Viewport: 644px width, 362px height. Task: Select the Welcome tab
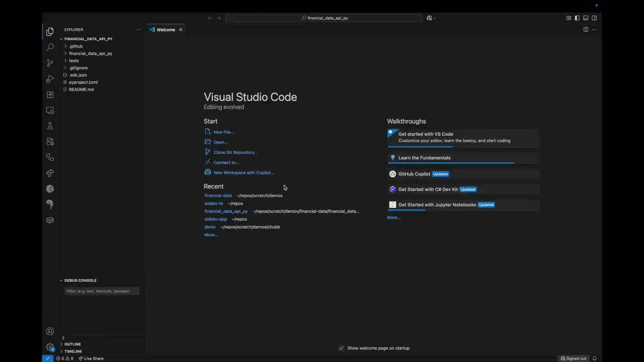pos(166,30)
